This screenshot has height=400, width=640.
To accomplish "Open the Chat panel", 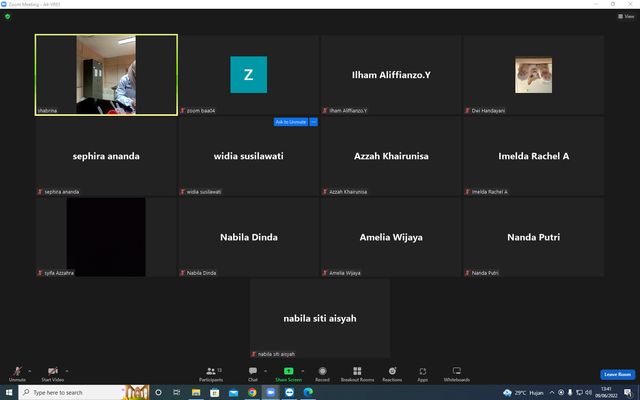I will [x=253, y=374].
